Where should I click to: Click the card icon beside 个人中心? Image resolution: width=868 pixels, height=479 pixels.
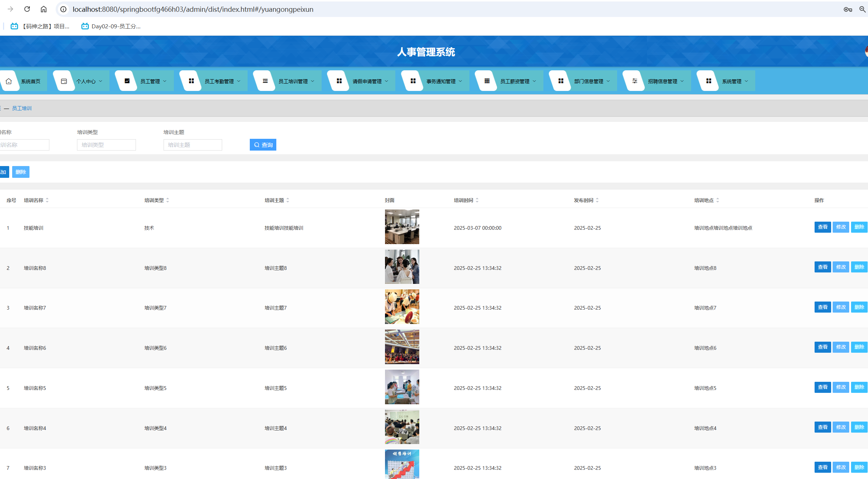coord(64,81)
